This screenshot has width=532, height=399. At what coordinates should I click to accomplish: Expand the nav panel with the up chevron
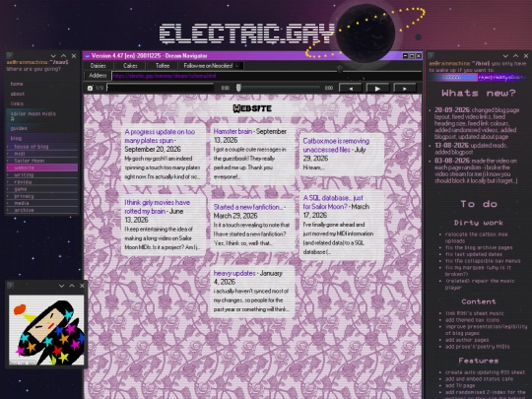[63, 55]
